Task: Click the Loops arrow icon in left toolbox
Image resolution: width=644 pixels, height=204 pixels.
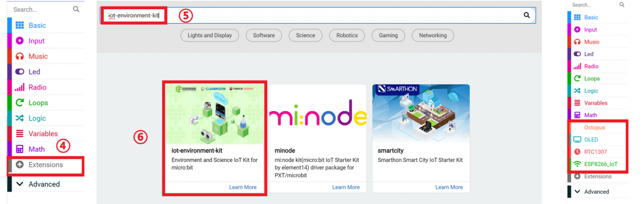Action: (19, 103)
